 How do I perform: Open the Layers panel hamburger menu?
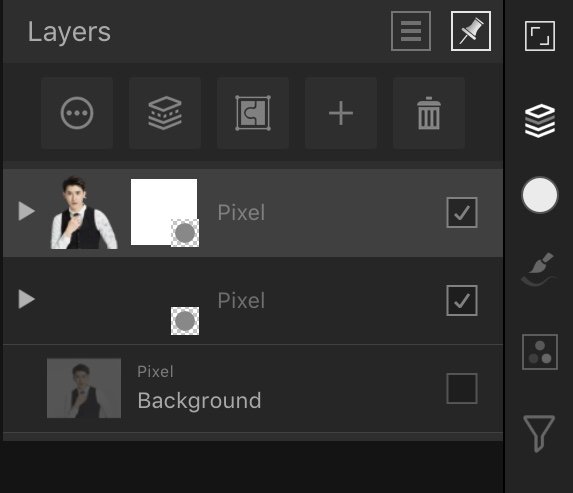click(x=411, y=31)
